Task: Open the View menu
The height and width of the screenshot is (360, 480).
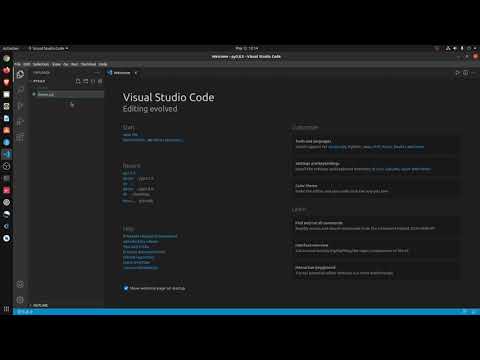Action: [56, 64]
